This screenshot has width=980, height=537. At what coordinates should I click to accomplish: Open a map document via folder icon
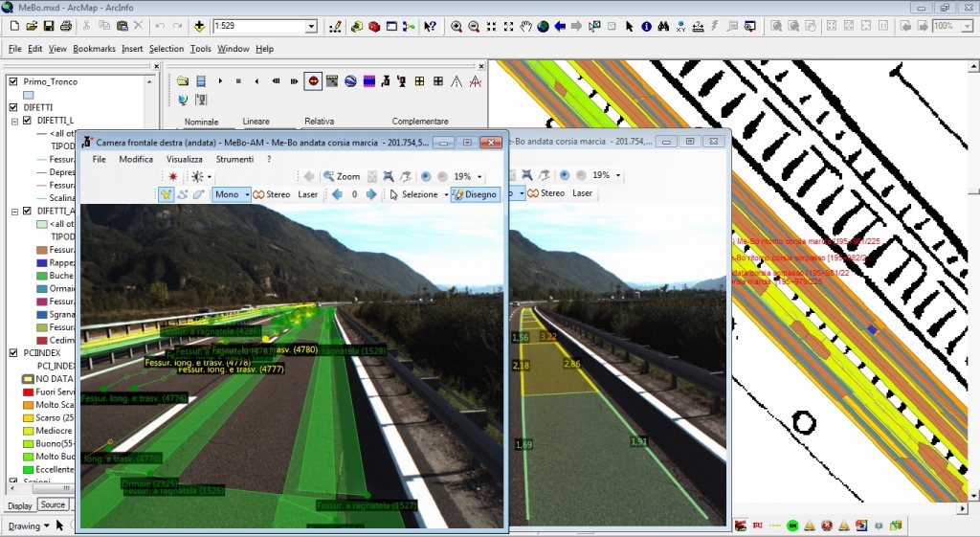[x=32, y=26]
